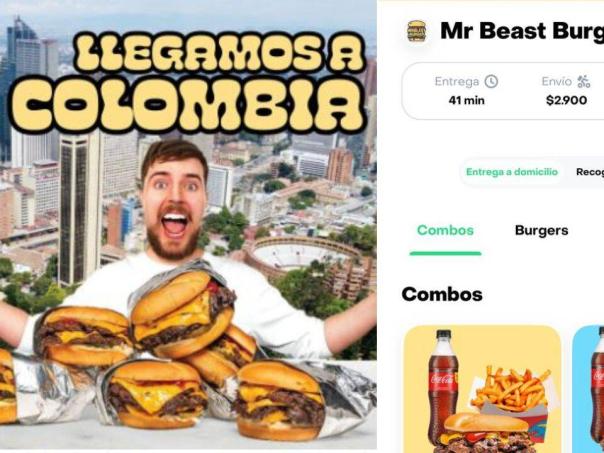Click the $2.900 shipping cost

click(x=566, y=101)
